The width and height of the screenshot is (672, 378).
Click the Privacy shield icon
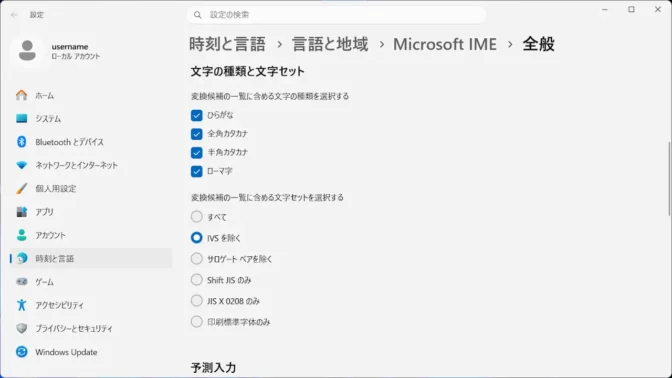pyautogui.click(x=21, y=328)
